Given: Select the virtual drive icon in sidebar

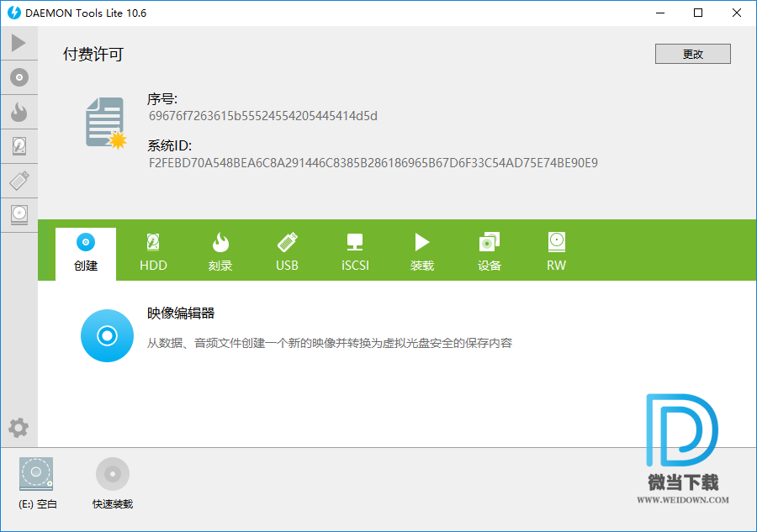Looking at the screenshot, I should (19, 214).
